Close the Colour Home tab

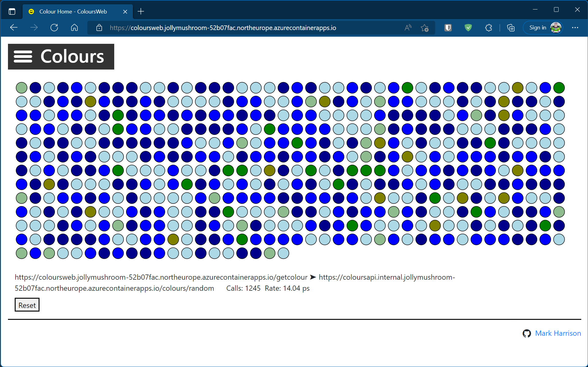[125, 12]
